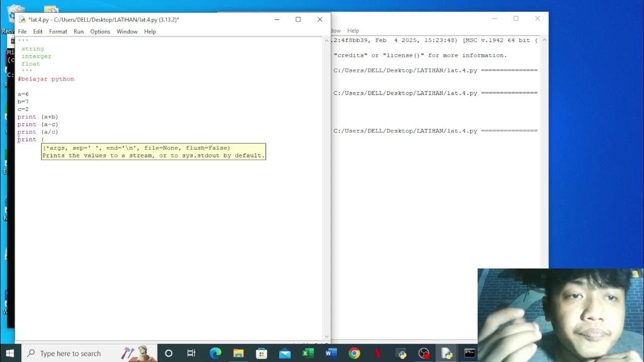Viewport: 644px width, 362px height.
Task: Close the IDLE Shell window behind
Action: tap(537, 19)
